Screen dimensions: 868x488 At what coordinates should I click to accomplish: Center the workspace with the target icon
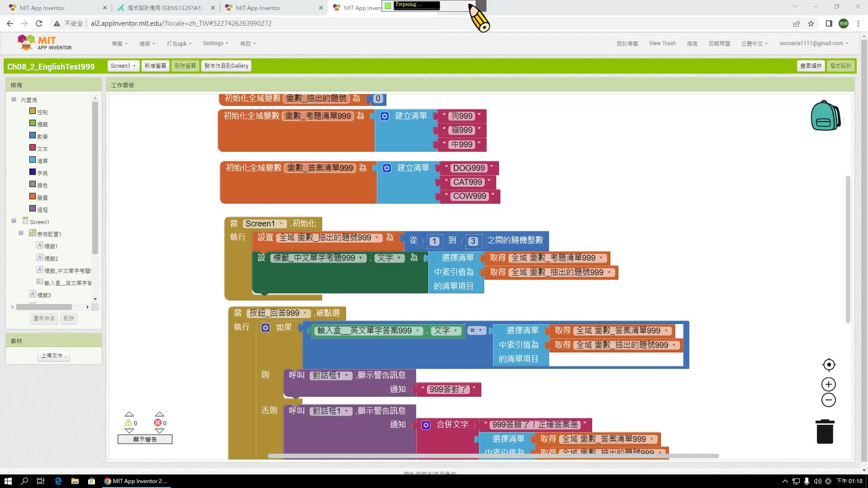[x=829, y=365]
